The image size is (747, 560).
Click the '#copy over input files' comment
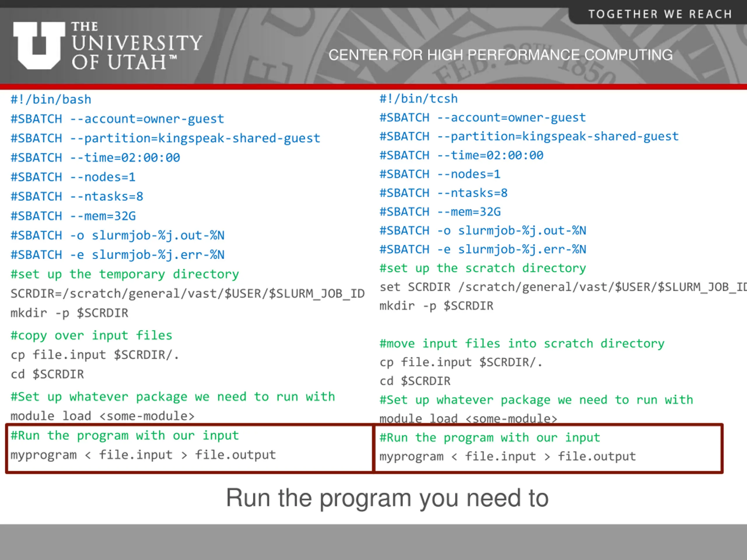click(x=91, y=335)
